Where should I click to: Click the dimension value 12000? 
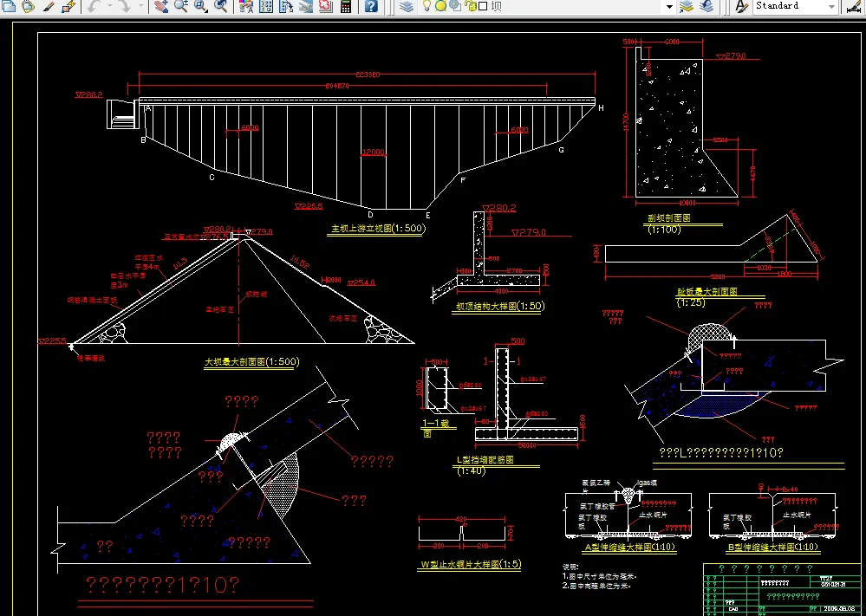374,152
